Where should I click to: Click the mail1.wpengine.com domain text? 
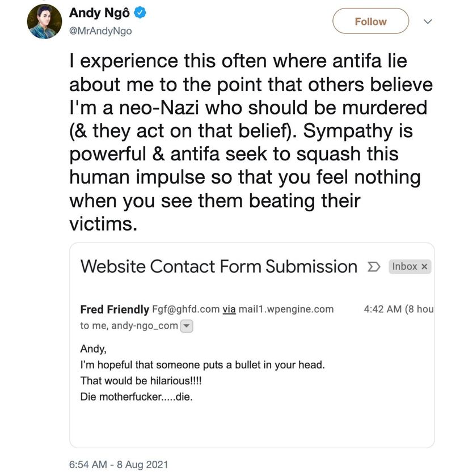coord(286,309)
